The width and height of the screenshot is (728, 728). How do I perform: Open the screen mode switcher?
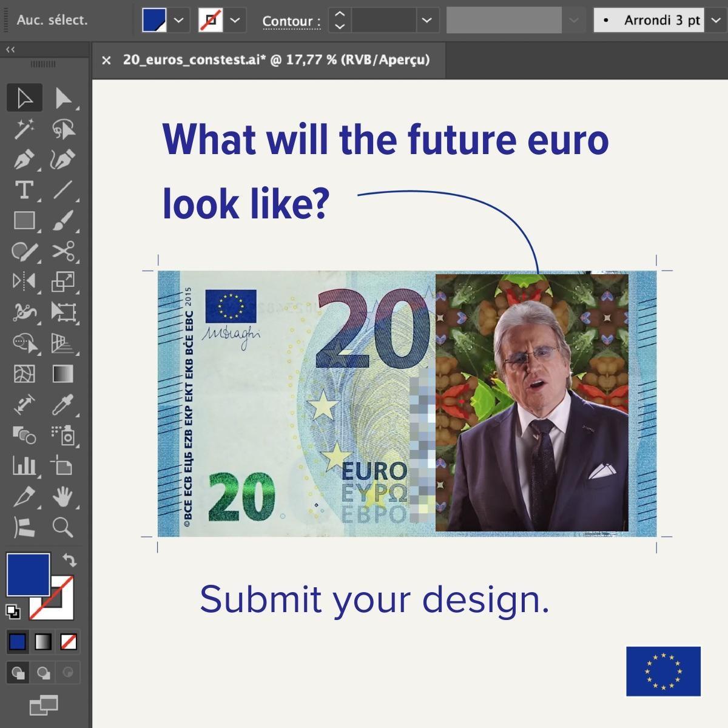[44, 705]
